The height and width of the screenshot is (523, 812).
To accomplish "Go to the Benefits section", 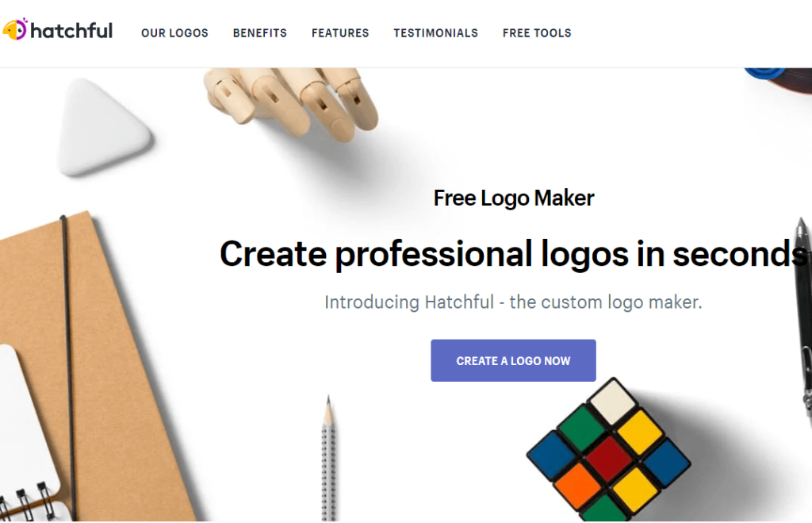I will point(260,33).
